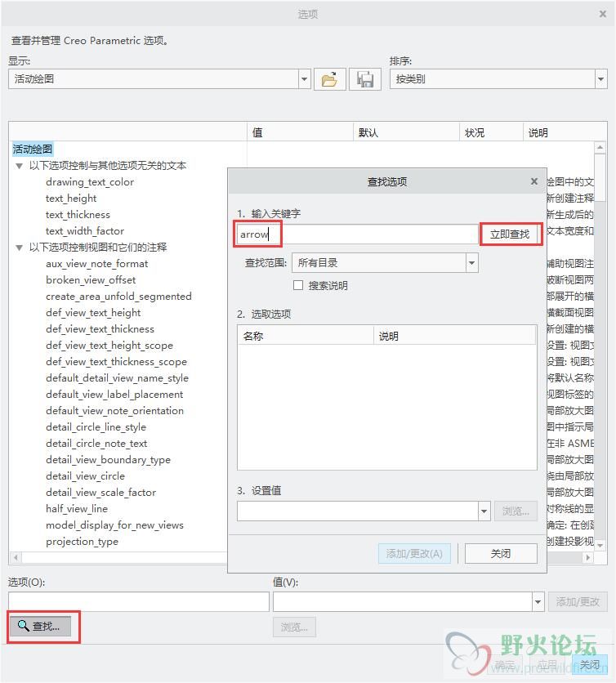Open the 显示 活动绘图 dropdown
The image size is (616, 683).
(x=304, y=79)
